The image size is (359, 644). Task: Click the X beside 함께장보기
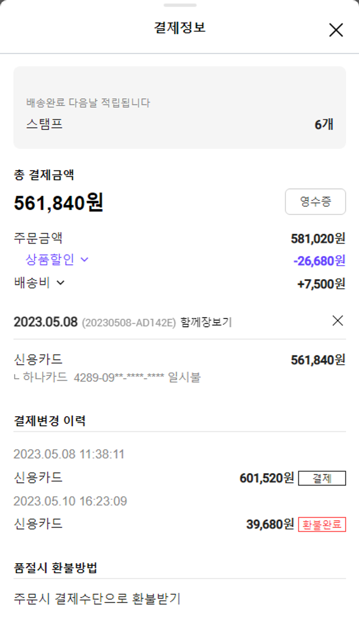[337, 321]
